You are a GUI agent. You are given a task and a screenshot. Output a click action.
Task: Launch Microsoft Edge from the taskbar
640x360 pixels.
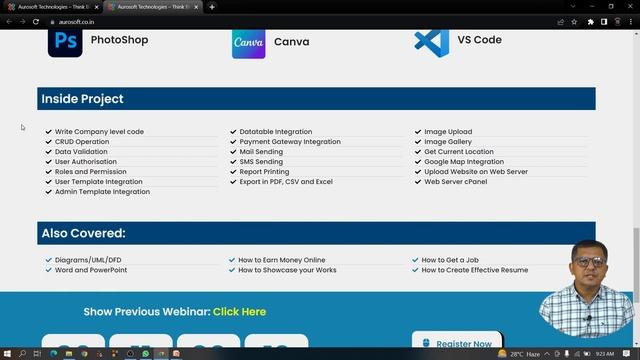(x=53, y=353)
